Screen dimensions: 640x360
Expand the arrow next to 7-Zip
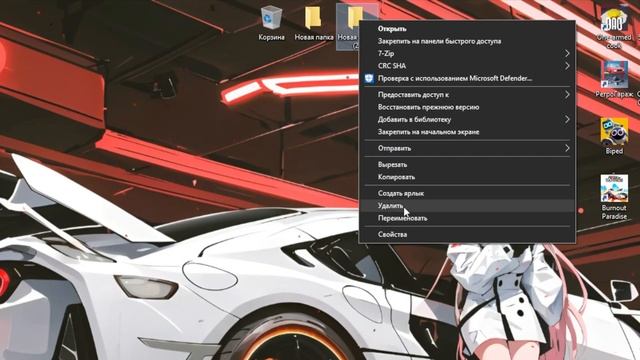click(x=567, y=53)
